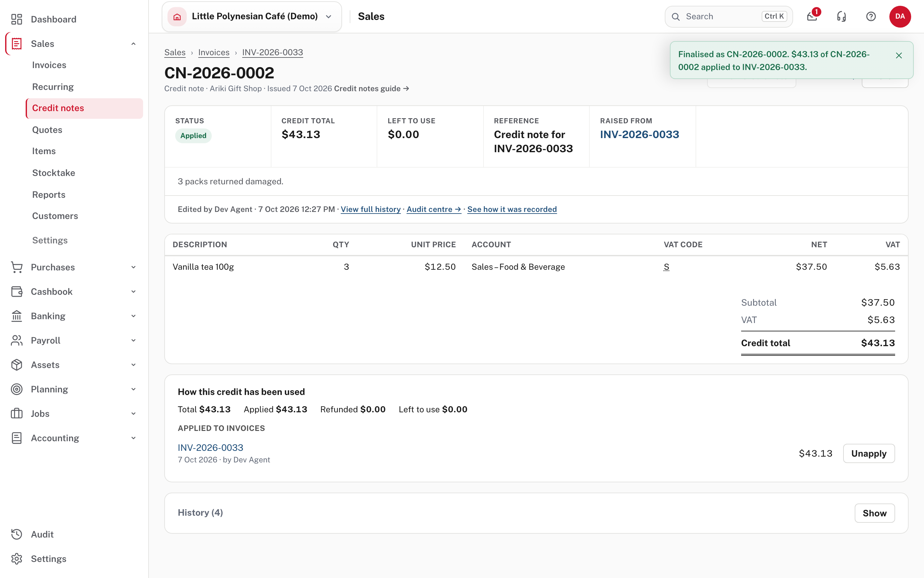Open the DA user avatar
Viewport: 924px width, 578px height.
(x=900, y=16)
